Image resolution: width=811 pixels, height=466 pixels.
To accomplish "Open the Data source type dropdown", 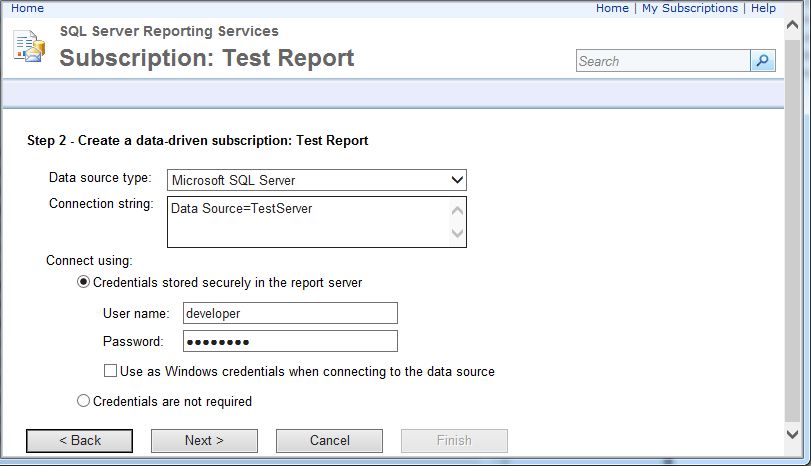I will (316, 180).
